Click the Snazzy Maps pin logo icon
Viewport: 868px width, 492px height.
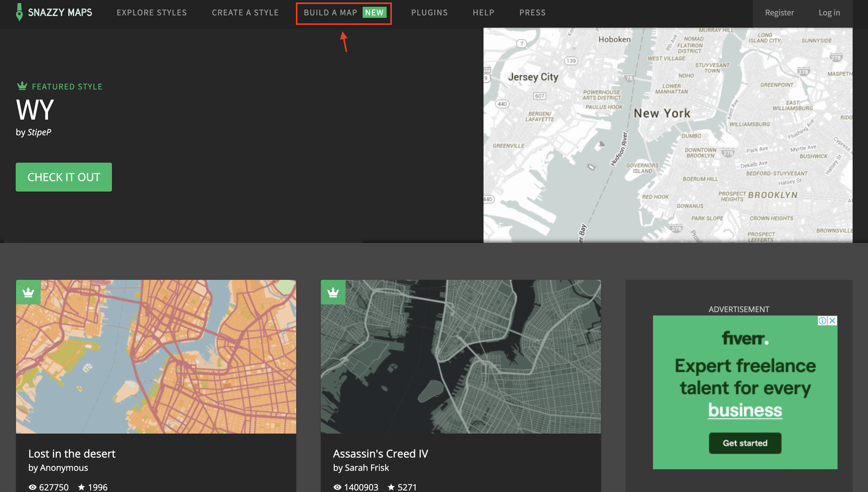click(x=19, y=12)
